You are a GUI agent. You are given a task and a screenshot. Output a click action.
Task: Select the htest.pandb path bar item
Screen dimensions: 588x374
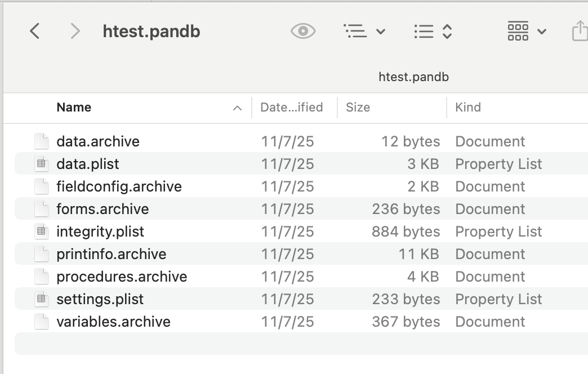[413, 77]
